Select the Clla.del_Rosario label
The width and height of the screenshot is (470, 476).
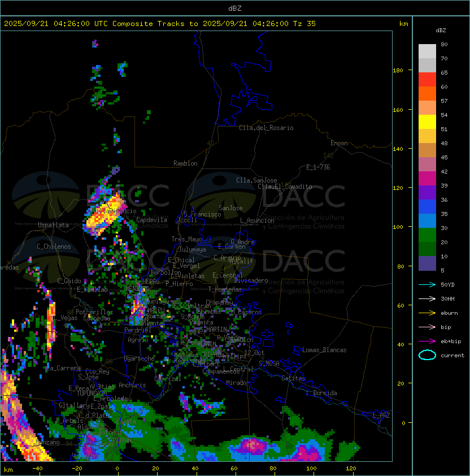(266, 128)
